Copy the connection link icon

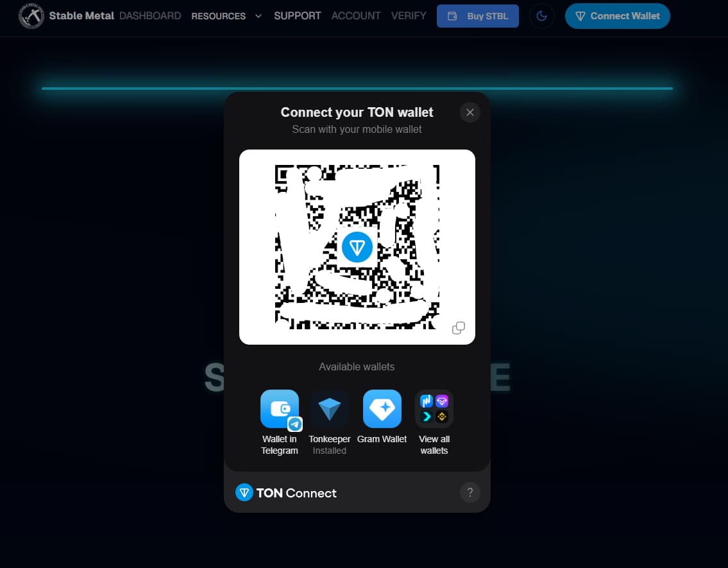click(458, 328)
